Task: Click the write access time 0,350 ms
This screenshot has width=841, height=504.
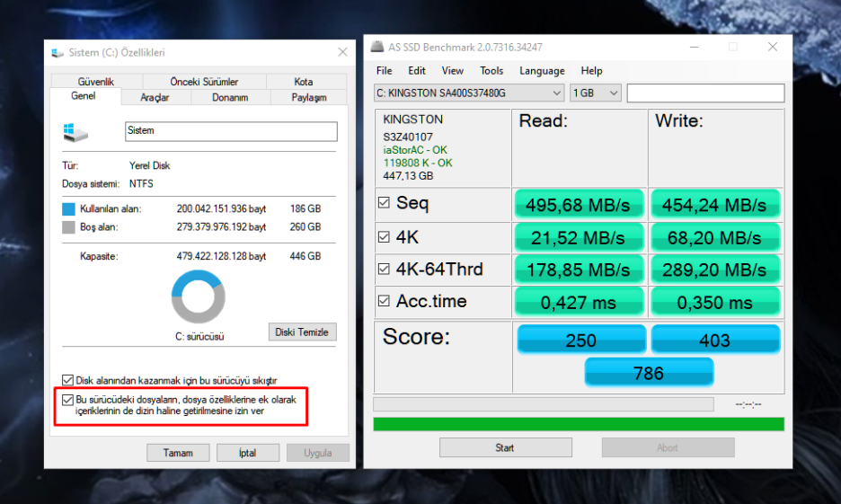Action: (715, 302)
